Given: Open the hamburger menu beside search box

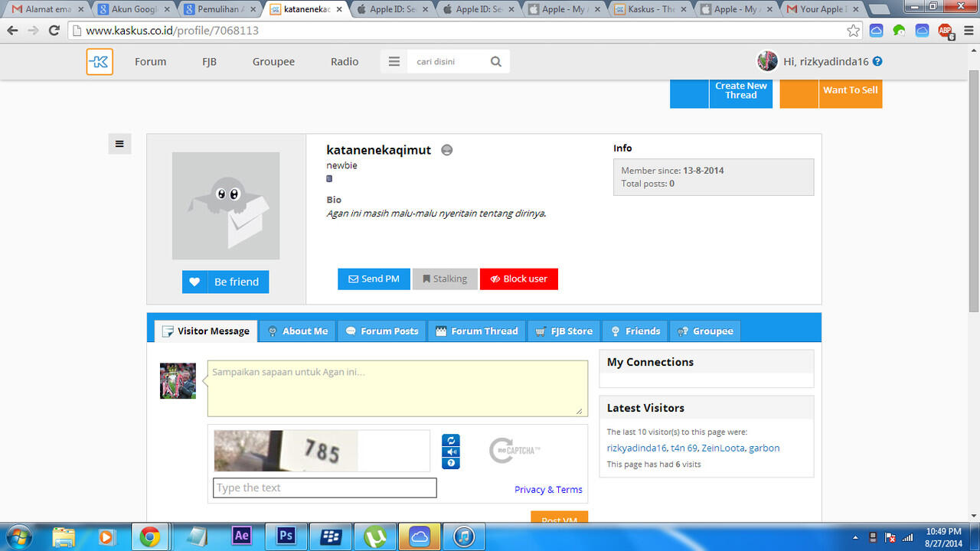Looking at the screenshot, I should point(394,62).
